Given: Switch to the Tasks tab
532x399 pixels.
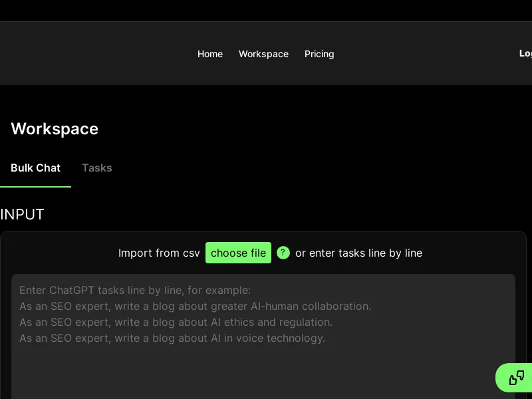Looking at the screenshot, I should [97, 168].
